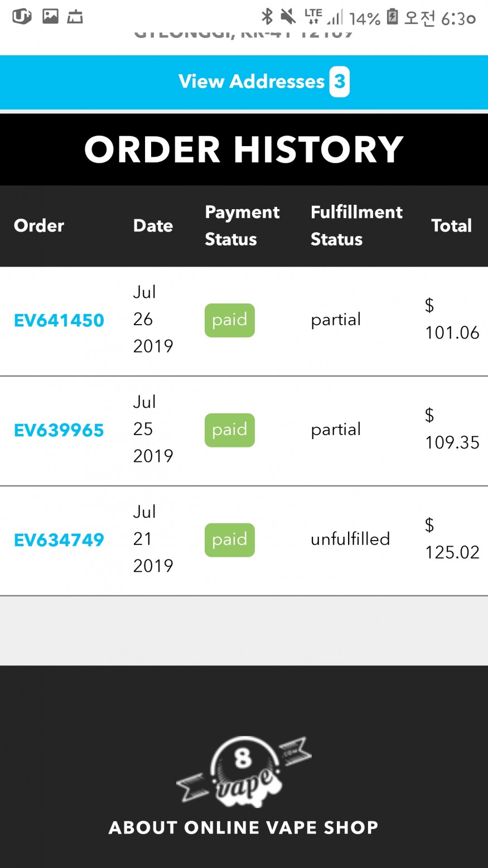Tap the unfulfilled status text

[x=350, y=539]
